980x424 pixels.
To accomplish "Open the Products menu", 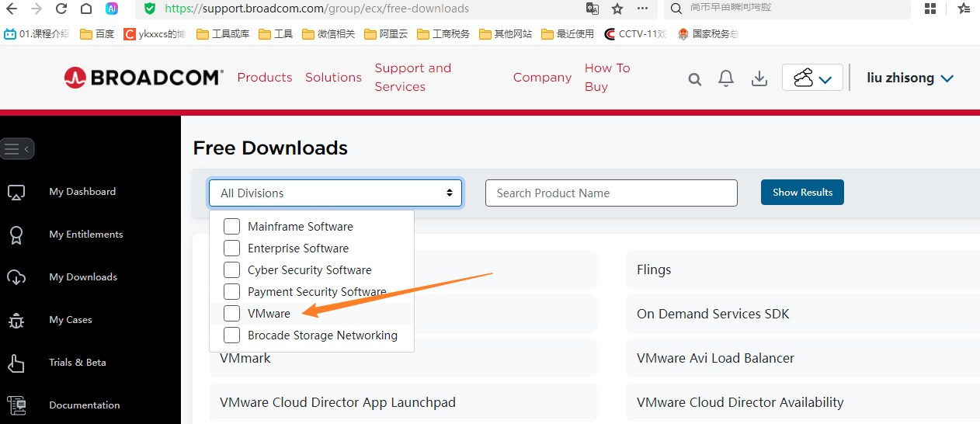I will 265,78.
